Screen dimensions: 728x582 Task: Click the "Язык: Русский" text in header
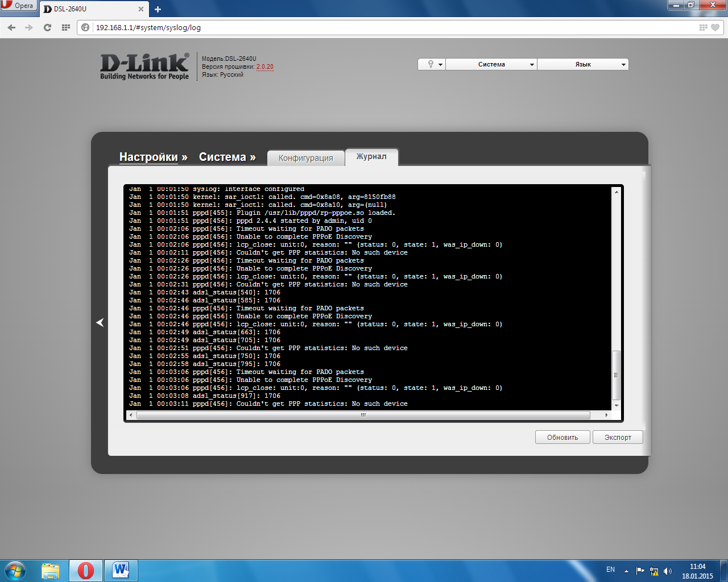[x=222, y=74]
